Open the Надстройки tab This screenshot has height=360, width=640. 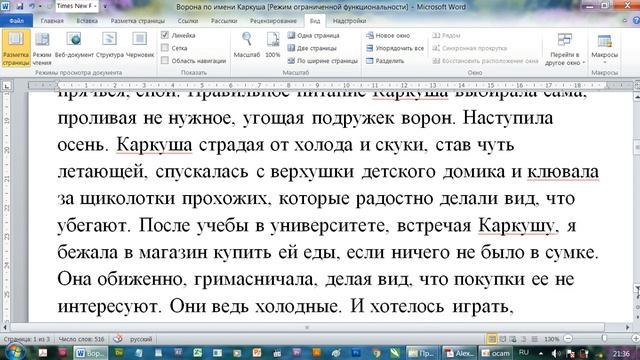(x=349, y=21)
